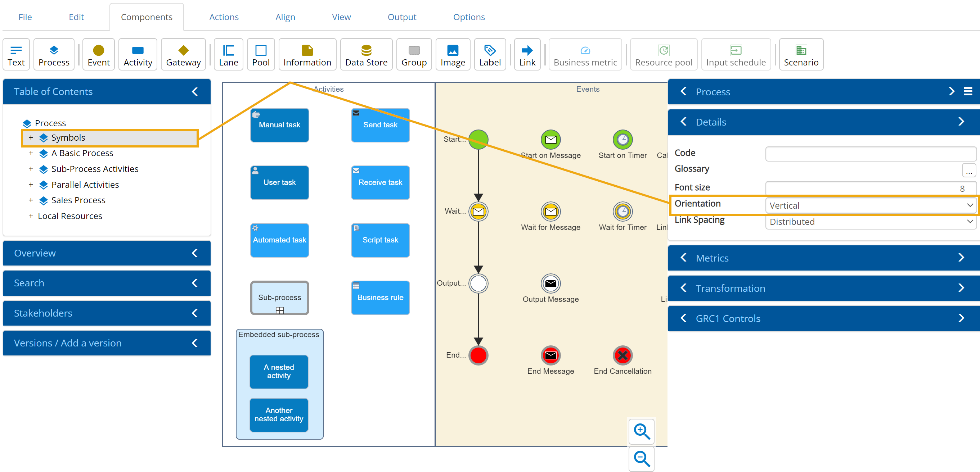Click the Glossary ellipsis button
Screen dimensions: 980x472
coord(968,170)
